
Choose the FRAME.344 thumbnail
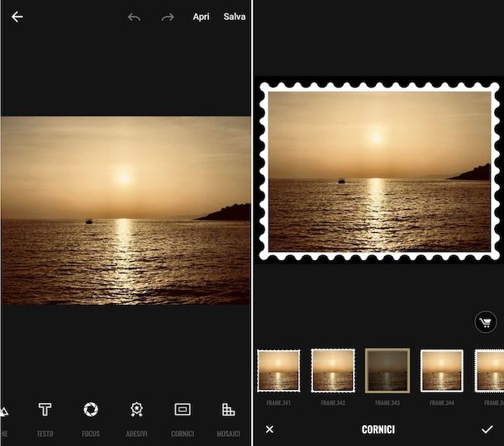(442, 371)
